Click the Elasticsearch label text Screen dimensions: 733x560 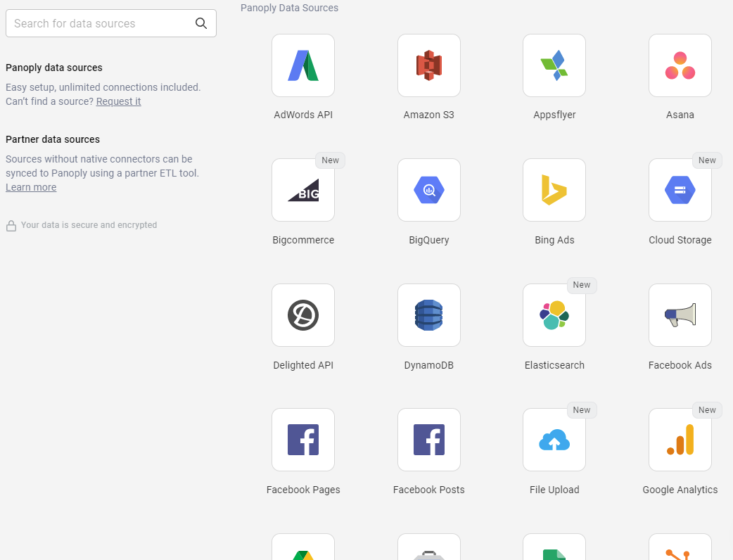click(554, 366)
